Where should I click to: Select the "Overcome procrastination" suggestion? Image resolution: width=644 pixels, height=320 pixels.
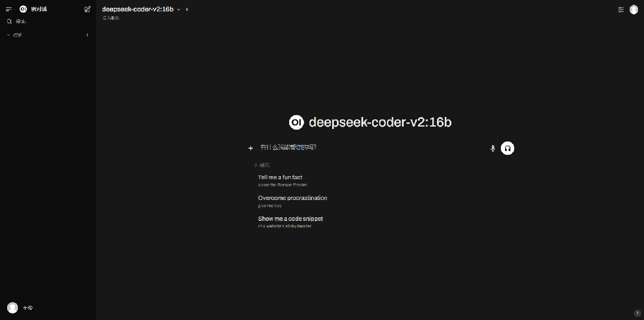(292, 201)
